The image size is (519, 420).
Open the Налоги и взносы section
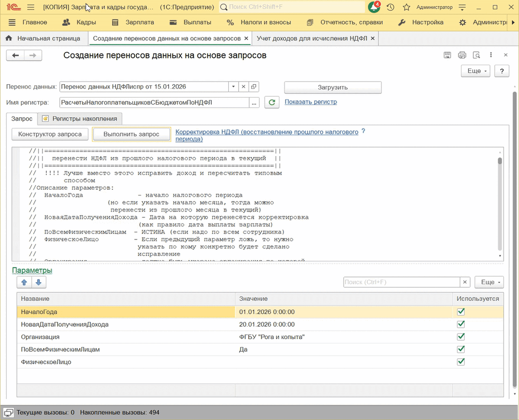259,22
